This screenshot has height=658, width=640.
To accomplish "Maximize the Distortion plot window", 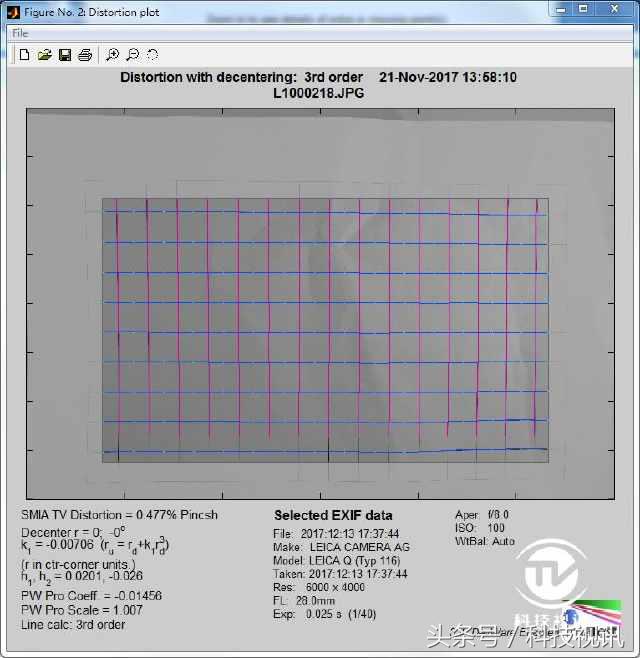I will click(585, 10).
